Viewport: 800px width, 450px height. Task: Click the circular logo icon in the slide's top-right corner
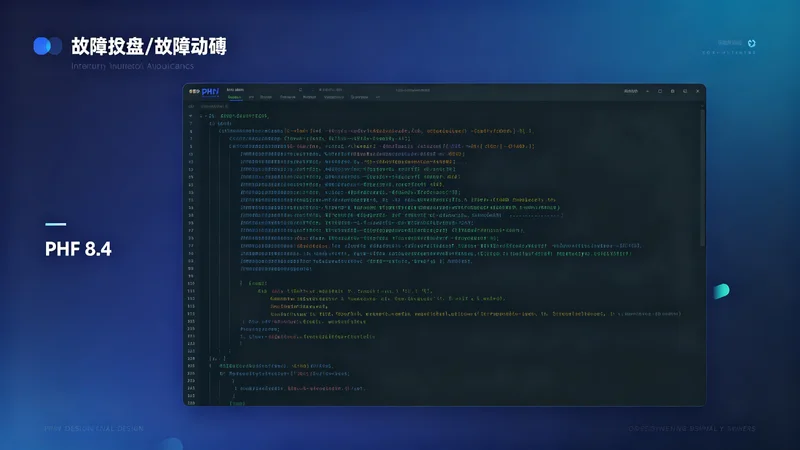click(x=752, y=43)
